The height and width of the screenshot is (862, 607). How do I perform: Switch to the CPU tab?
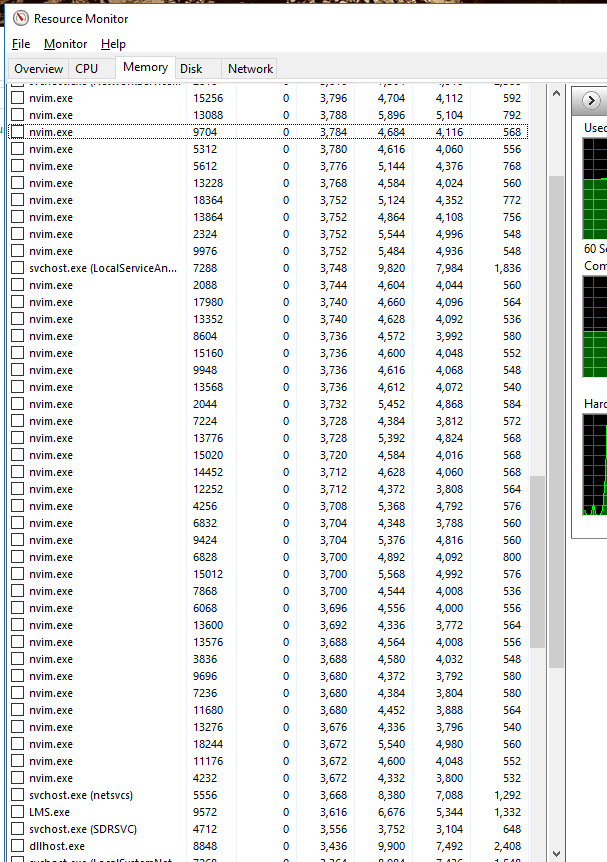86,69
